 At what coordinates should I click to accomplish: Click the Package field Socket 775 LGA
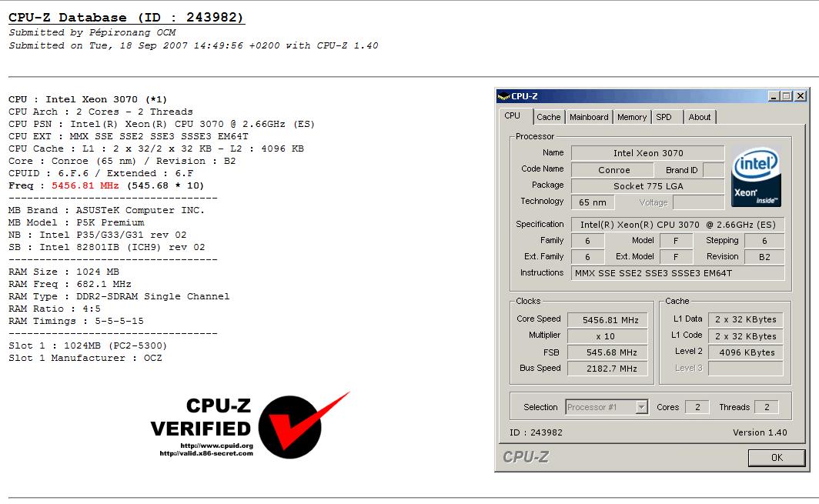pos(647,186)
